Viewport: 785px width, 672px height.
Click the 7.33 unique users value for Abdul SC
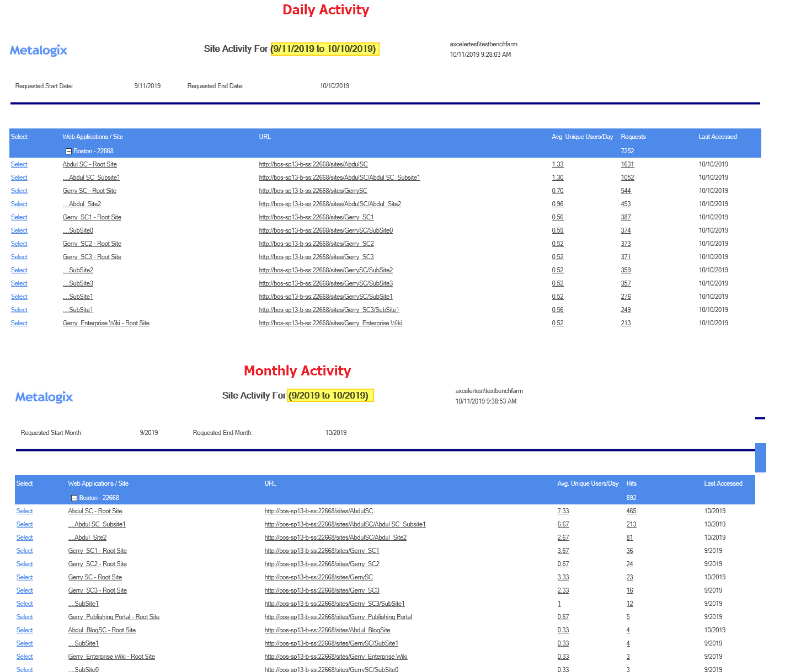563,511
